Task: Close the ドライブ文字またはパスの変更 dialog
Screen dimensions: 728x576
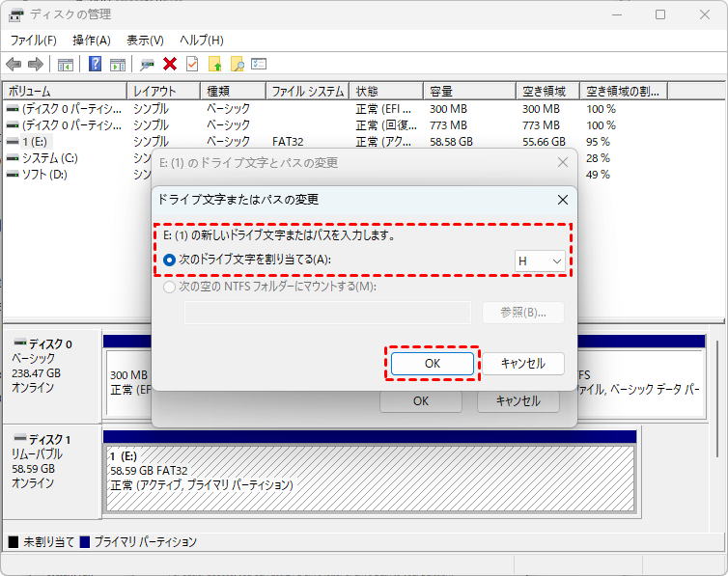Action: pyautogui.click(x=562, y=200)
